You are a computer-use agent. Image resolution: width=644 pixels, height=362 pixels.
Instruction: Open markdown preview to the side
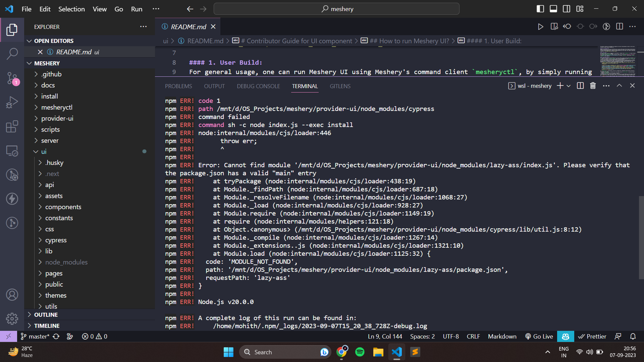(554, 27)
